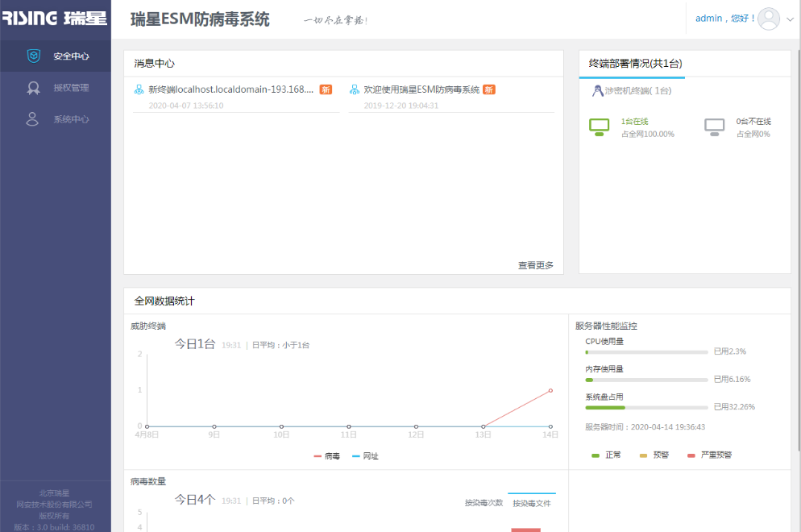The image size is (801, 532).
Task: Click the admin avatar icon
Action: click(x=770, y=19)
